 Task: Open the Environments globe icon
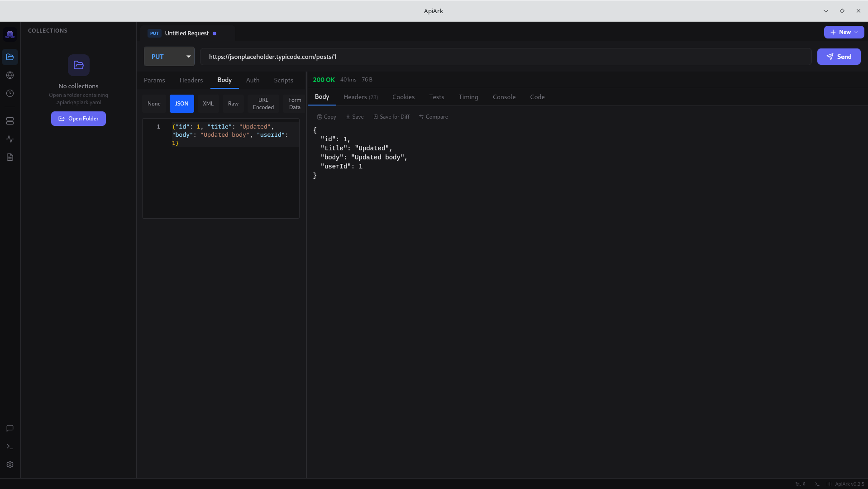coord(10,75)
